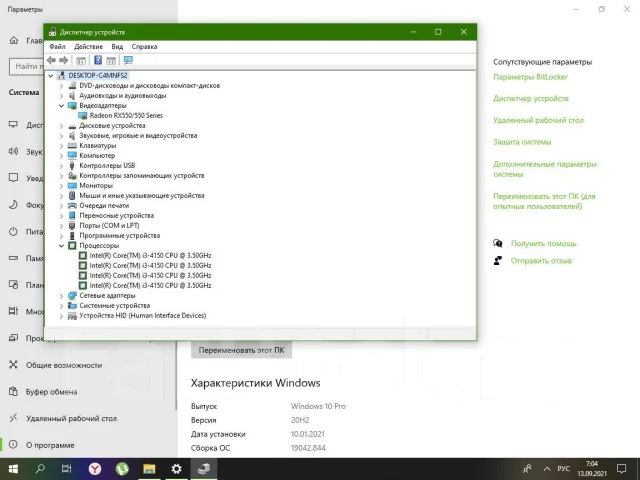Expand the Сетевые адаптеры node
Viewport: 640px width, 480px height.
[x=61, y=296]
